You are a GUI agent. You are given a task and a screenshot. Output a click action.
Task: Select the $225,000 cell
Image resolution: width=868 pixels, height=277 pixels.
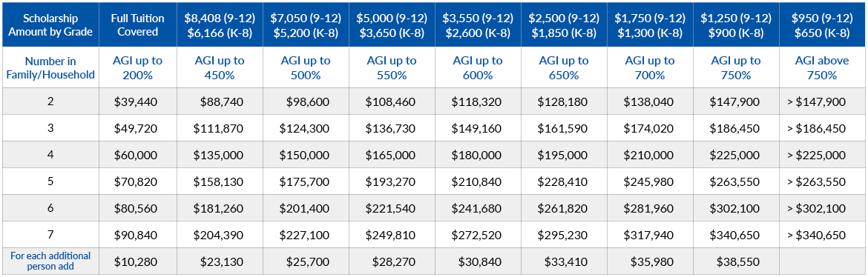[x=734, y=155]
